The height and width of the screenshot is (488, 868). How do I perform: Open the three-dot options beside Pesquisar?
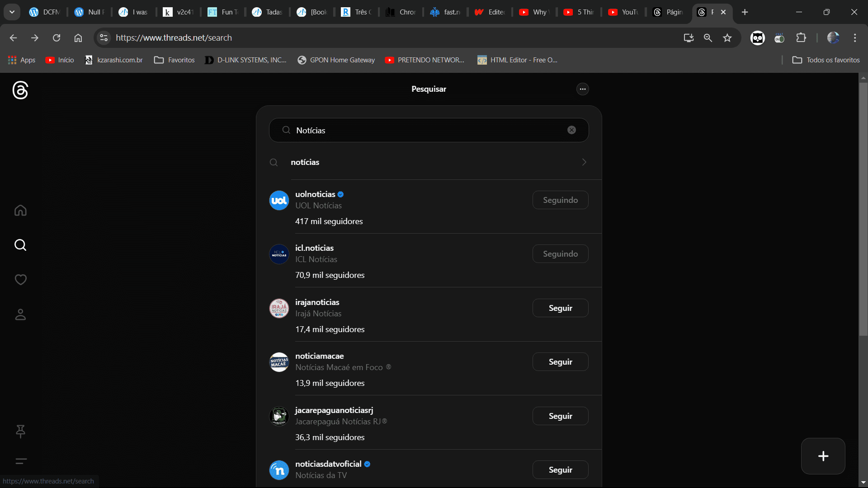[x=582, y=89]
